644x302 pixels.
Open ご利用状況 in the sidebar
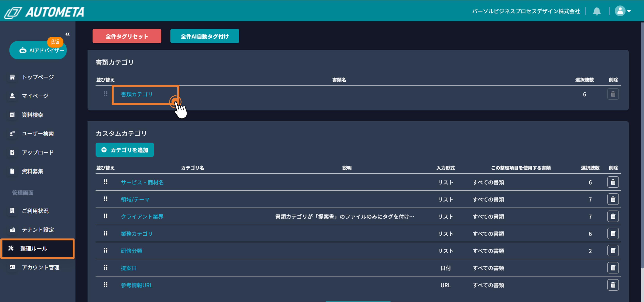(35, 211)
